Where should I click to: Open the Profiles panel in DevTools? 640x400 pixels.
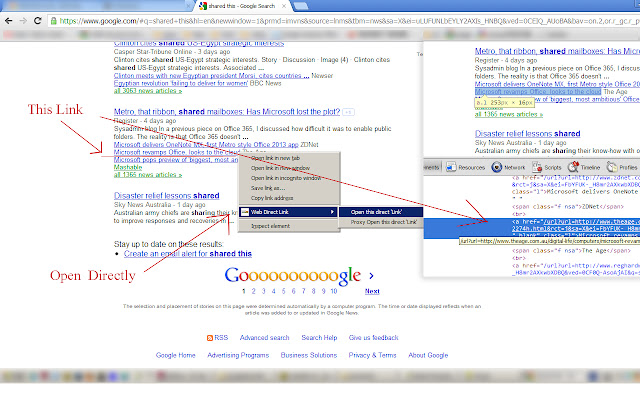622,167
